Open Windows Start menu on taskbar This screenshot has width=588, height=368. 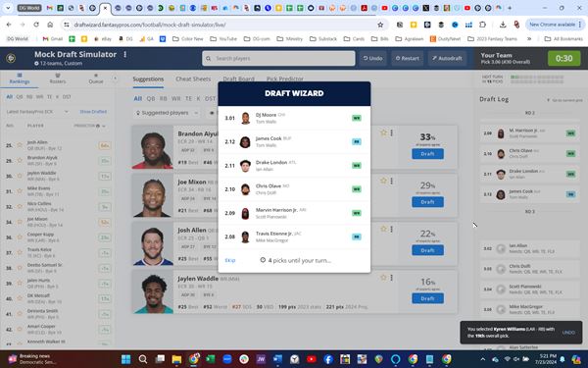(x=126, y=359)
